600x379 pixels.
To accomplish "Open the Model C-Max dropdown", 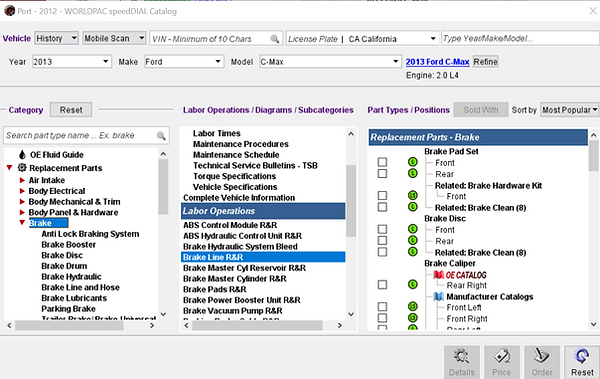I will (330, 62).
